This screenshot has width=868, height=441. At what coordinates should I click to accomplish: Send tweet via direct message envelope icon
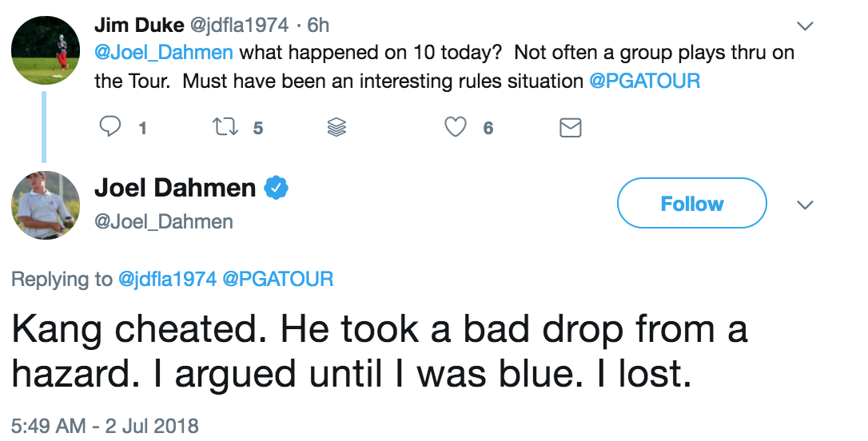(x=570, y=127)
